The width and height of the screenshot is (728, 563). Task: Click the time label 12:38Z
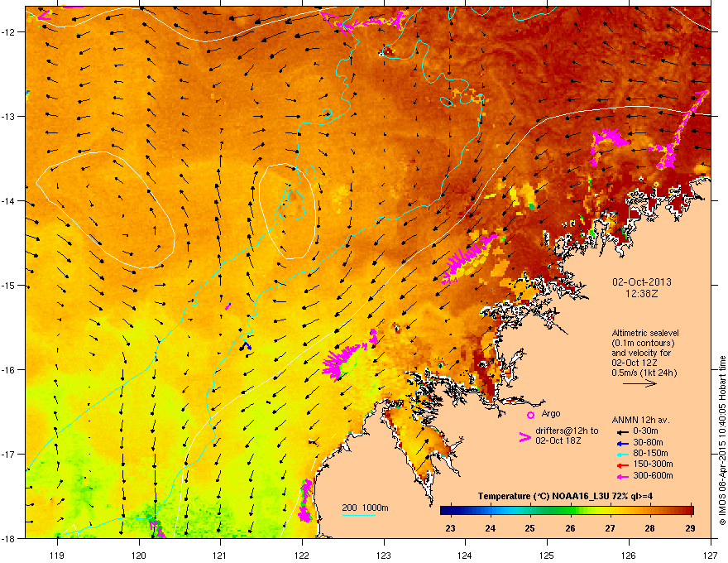point(642,294)
